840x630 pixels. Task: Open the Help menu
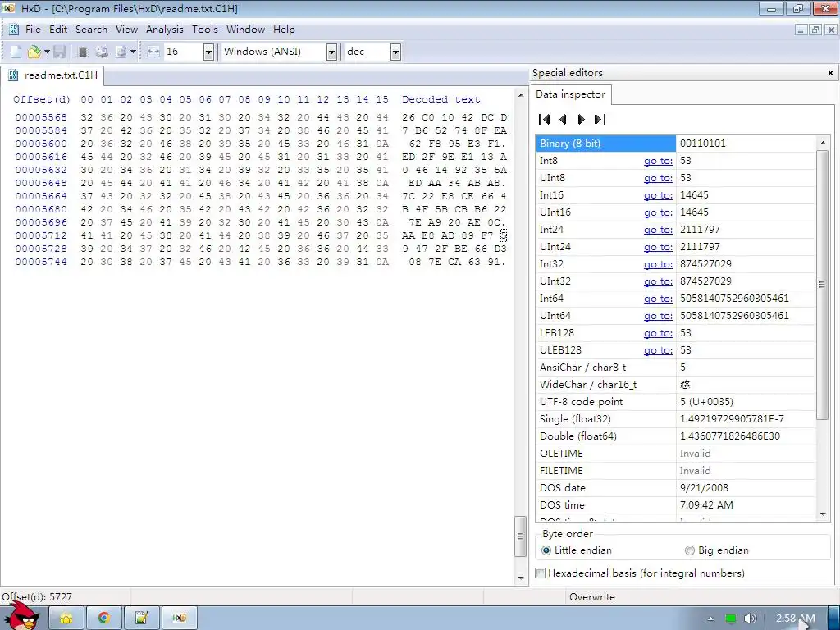tap(284, 30)
